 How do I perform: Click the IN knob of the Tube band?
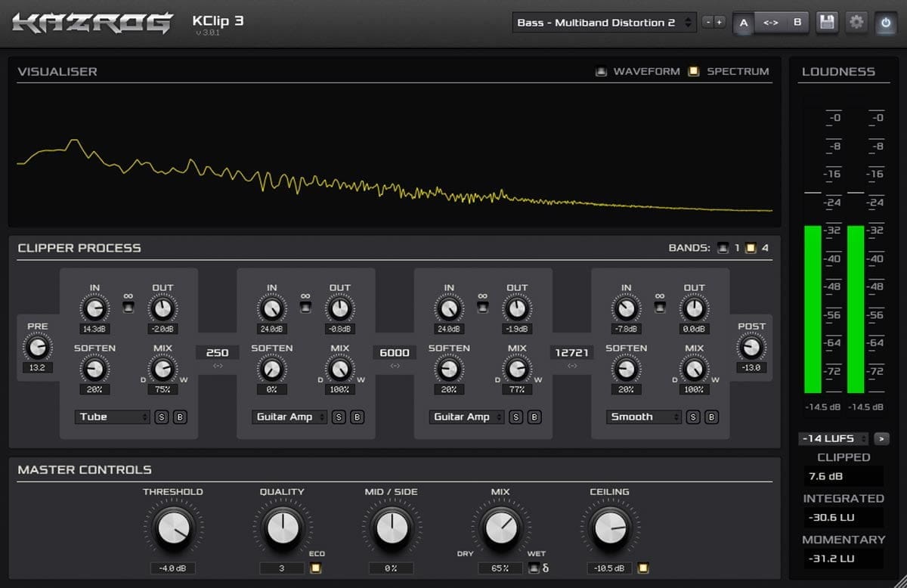coord(94,308)
